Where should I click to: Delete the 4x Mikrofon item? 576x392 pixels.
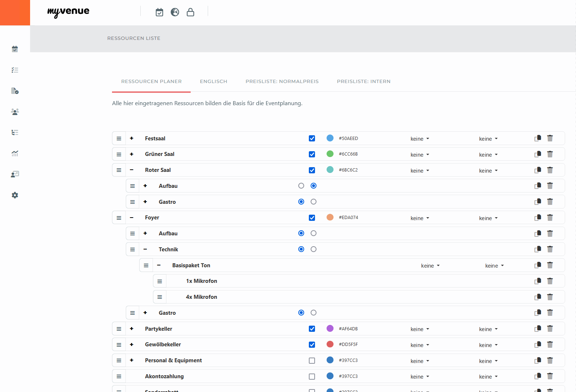[x=550, y=297]
